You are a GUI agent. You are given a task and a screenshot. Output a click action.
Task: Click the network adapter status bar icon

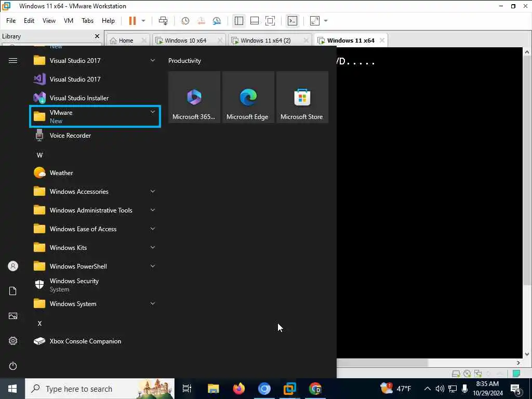click(478, 374)
